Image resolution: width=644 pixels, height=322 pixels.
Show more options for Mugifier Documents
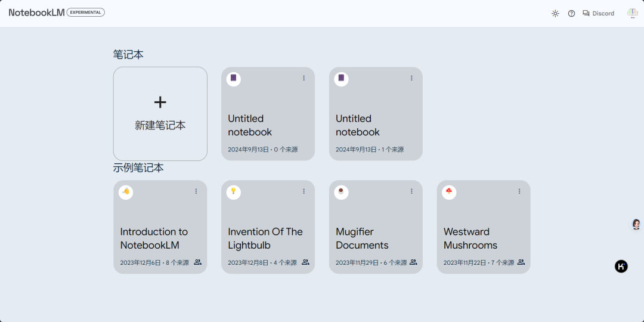(x=411, y=191)
